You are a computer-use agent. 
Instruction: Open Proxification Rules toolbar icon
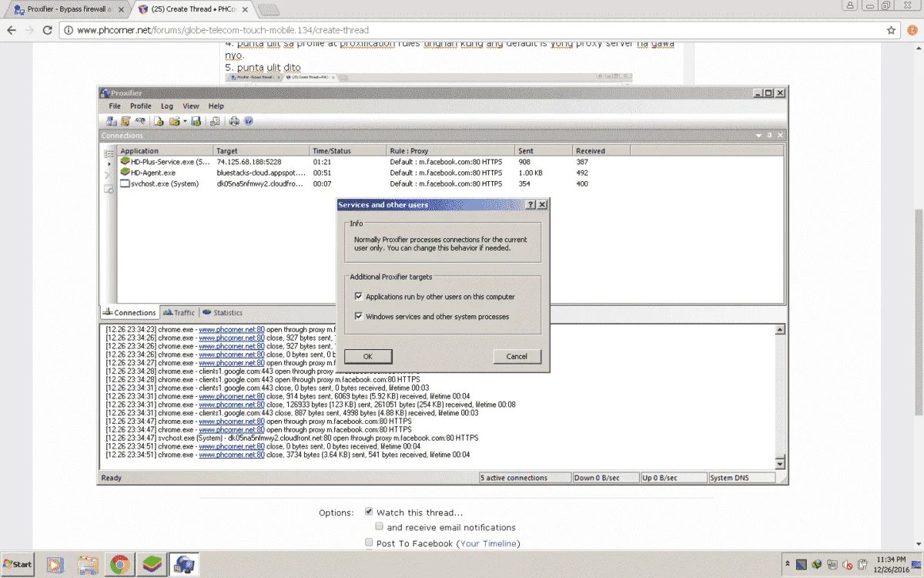[x=126, y=121]
